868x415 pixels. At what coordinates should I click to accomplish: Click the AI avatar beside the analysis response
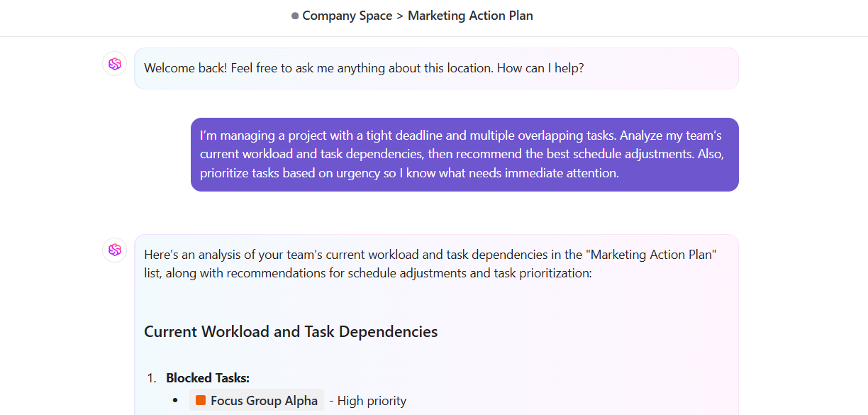[x=114, y=250]
